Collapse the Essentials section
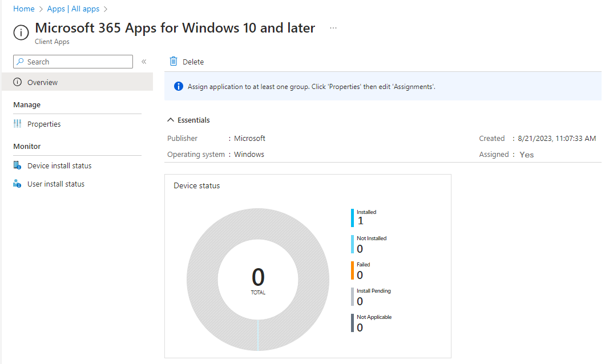Image resolution: width=605 pixels, height=364 pixels. point(171,120)
